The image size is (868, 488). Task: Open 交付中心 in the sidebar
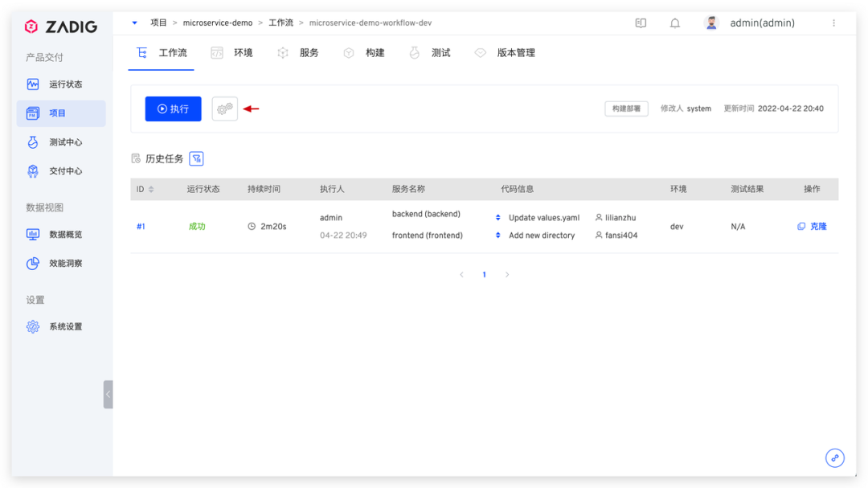[61, 171]
